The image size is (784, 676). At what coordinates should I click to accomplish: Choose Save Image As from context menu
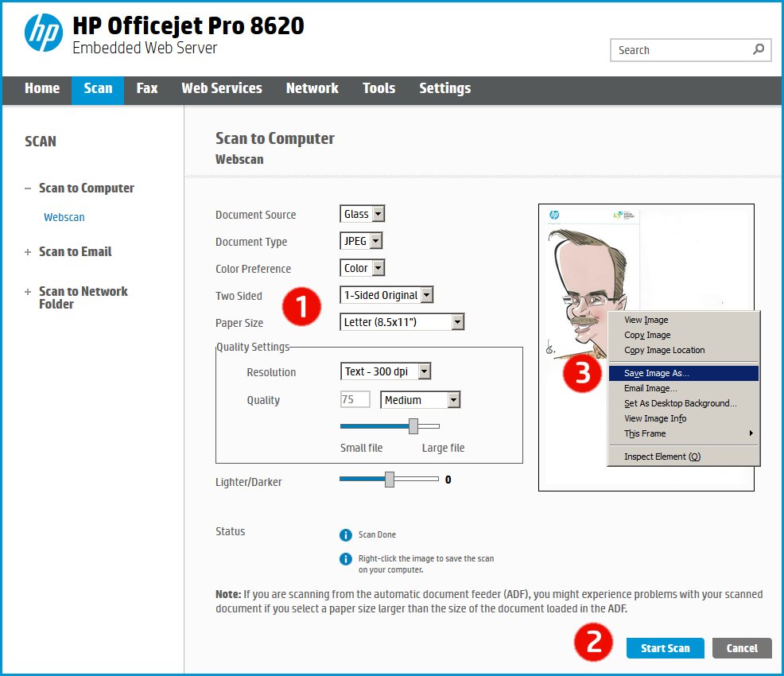656,373
